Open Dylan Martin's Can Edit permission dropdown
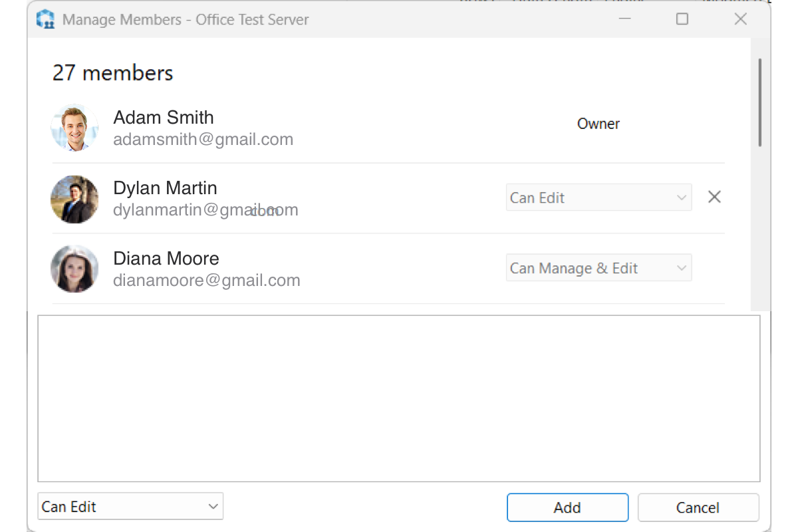798x532 pixels. (x=598, y=198)
